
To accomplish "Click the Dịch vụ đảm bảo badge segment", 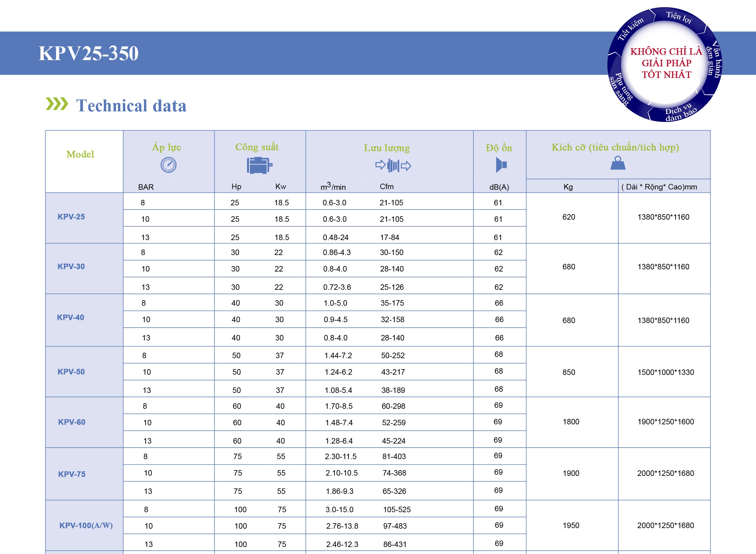I will [x=680, y=112].
